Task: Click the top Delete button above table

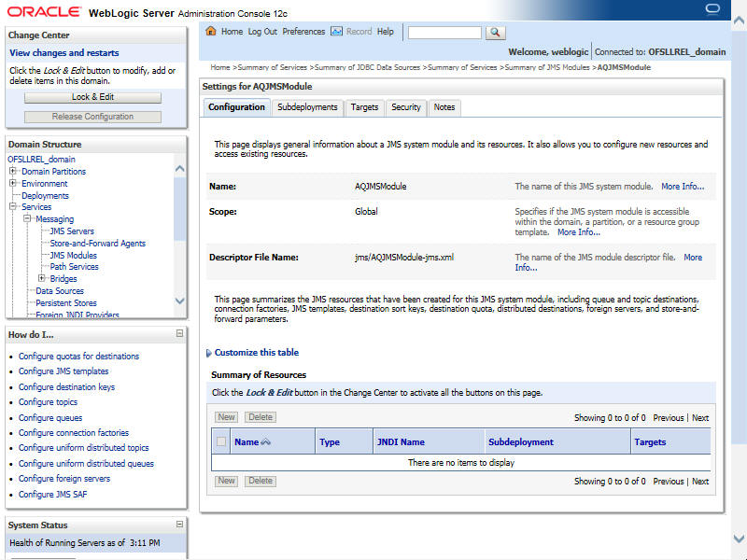Action: tap(261, 417)
